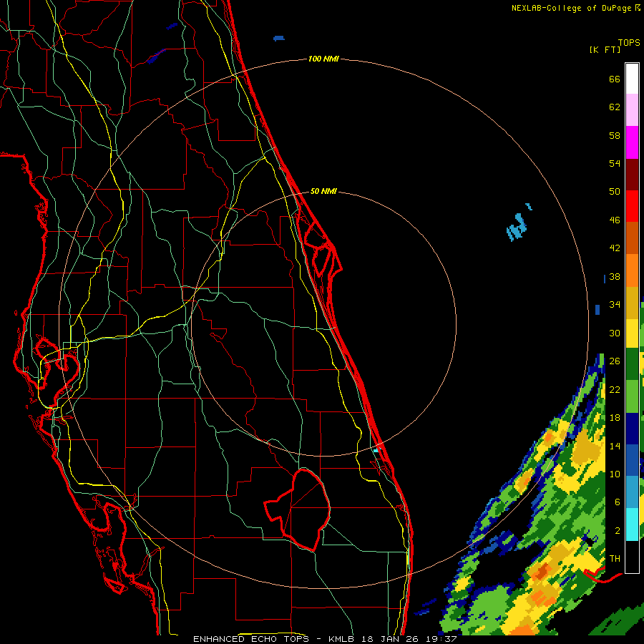This screenshot has height=644, width=644.
Task: Click the light blue legend swatch
Action: 632,492
